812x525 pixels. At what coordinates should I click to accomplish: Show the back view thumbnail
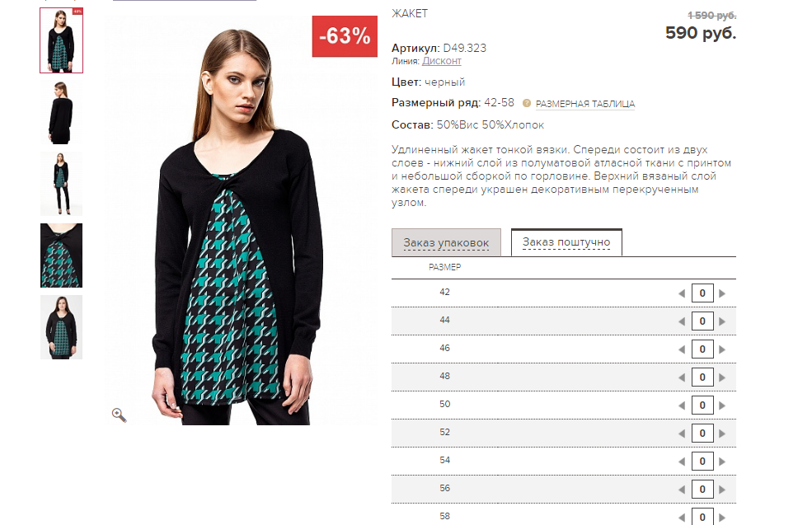coord(61,112)
